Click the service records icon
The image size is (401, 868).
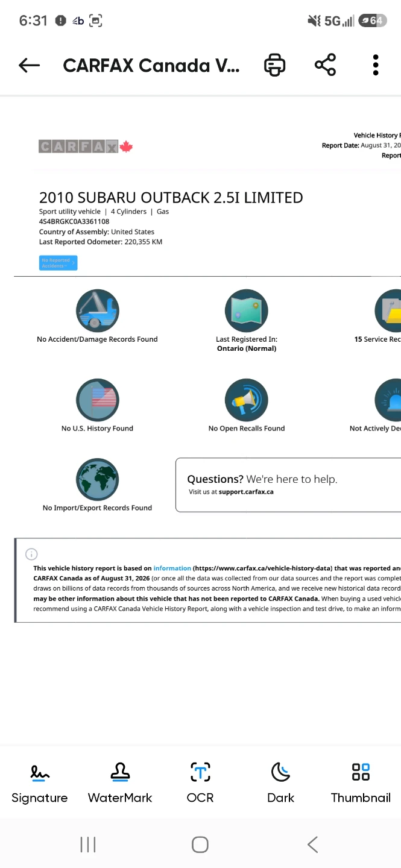tap(388, 310)
